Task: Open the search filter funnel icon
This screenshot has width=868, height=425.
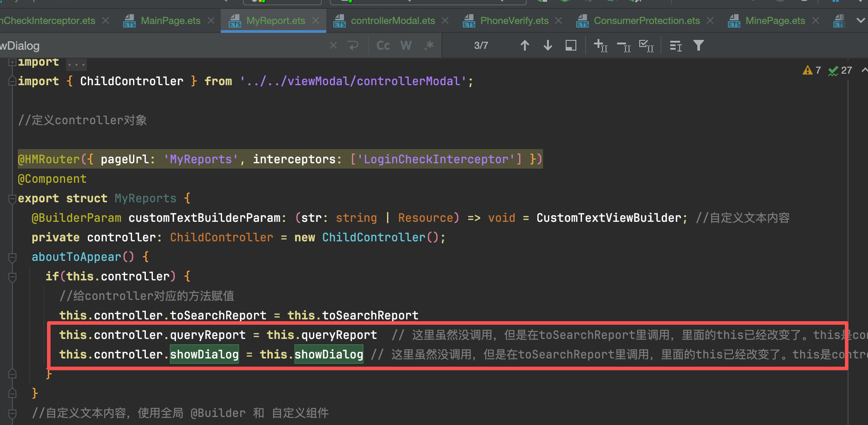Action: (699, 46)
